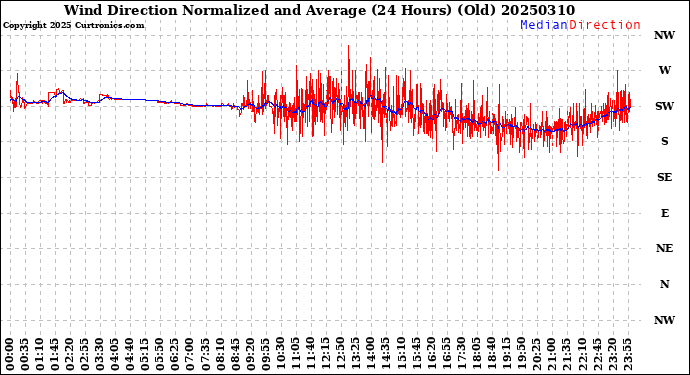
Task: Click the 09:55 time axis label
Action: click(x=265, y=354)
